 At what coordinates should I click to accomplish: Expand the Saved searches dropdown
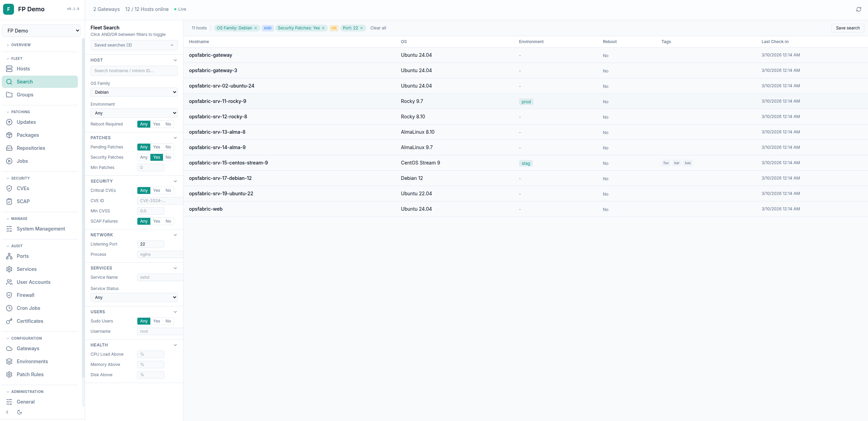tap(134, 45)
